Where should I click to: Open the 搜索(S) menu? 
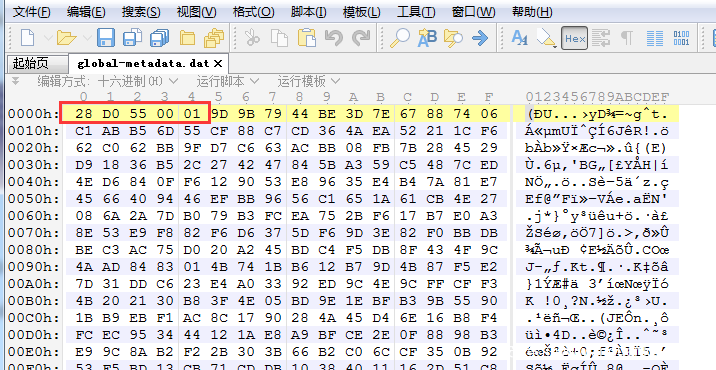pos(141,11)
